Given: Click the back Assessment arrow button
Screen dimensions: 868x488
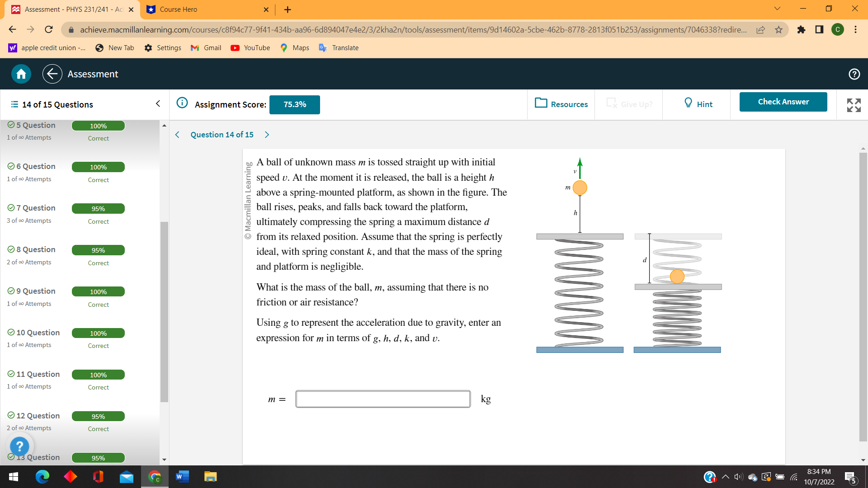Looking at the screenshot, I should tap(52, 74).
